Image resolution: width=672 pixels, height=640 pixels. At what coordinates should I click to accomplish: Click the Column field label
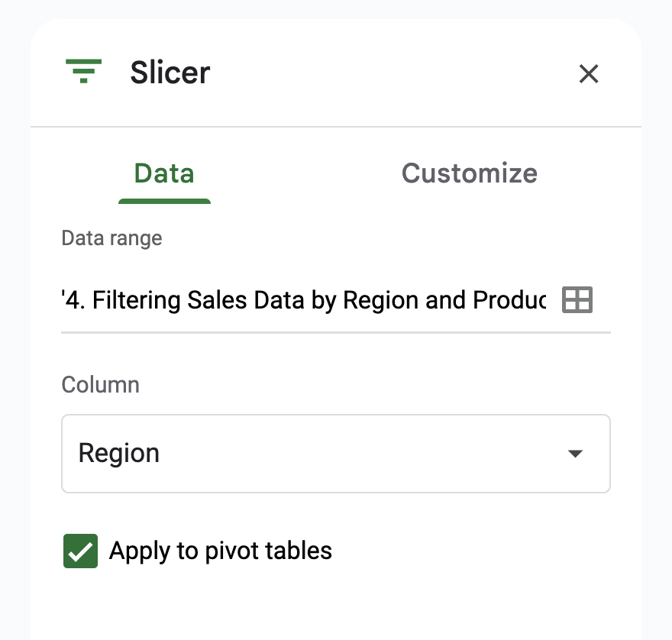(100, 384)
